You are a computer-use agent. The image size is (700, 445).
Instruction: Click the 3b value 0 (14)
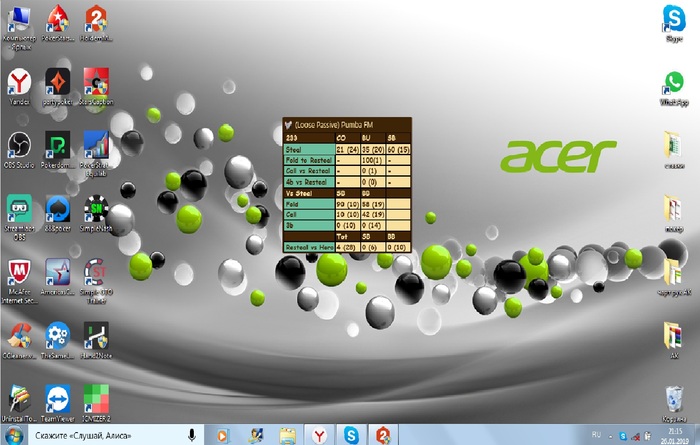pyautogui.click(x=373, y=225)
